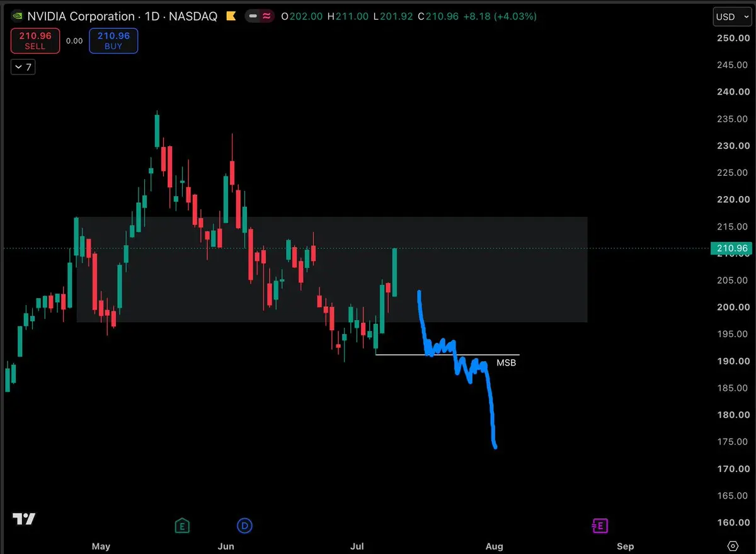Click the O202.00 open value
This screenshot has width=756, height=554.
302,16
